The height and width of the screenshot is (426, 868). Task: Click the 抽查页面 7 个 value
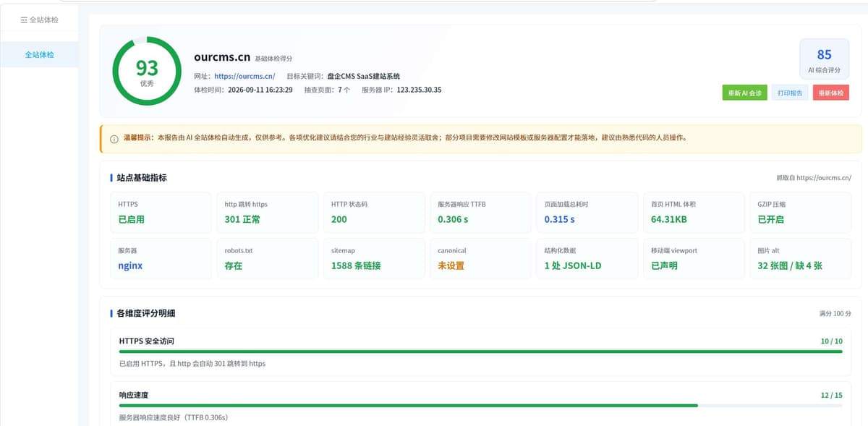(344, 90)
